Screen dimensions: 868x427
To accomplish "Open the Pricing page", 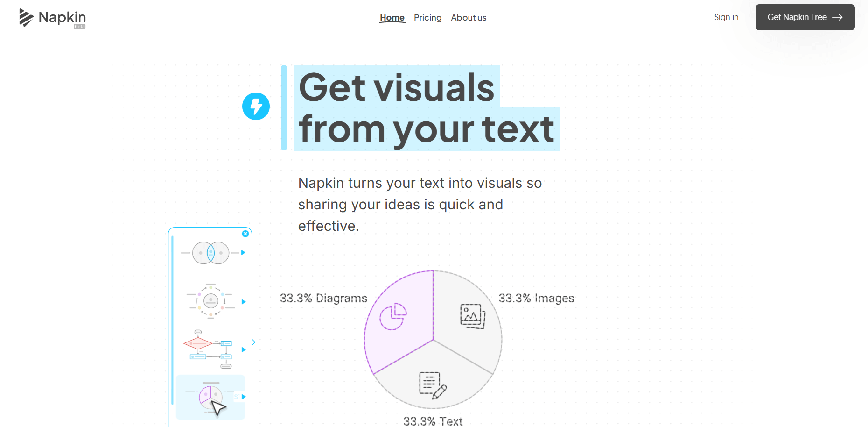I will (x=427, y=18).
